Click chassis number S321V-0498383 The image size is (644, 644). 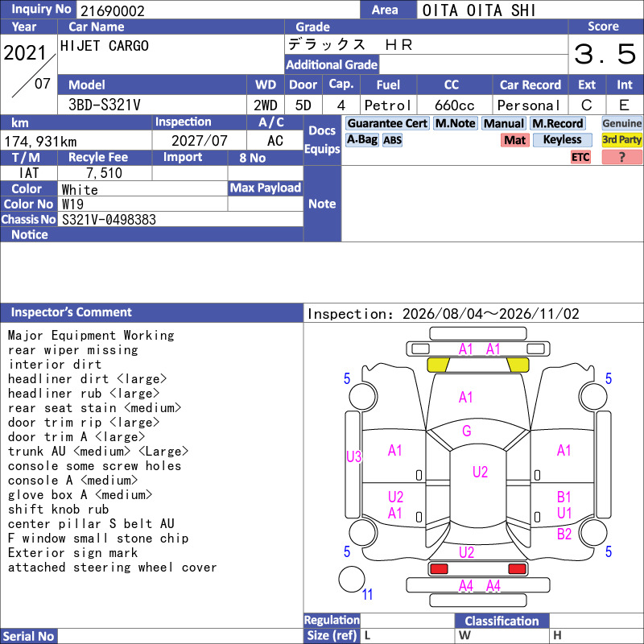pyautogui.click(x=109, y=220)
